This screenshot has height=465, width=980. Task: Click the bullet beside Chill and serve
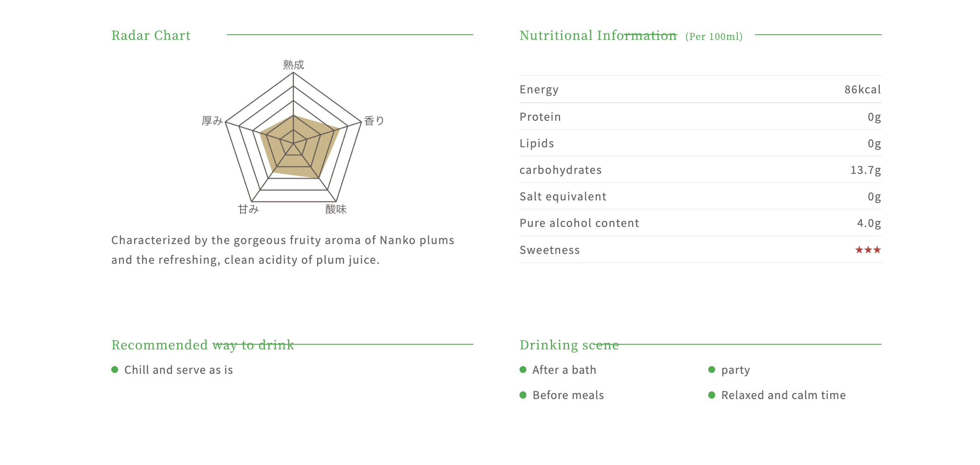click(x=115, y=370)
